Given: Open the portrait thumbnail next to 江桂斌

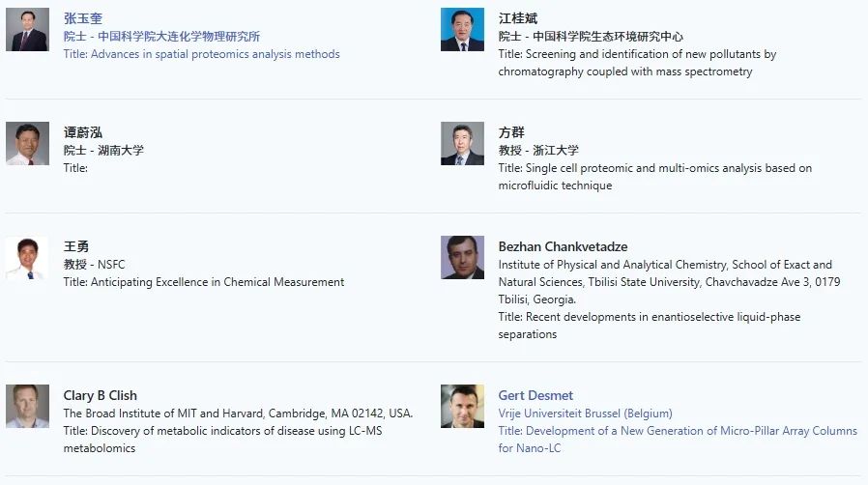Looking at the screenshot, I should [x=462, y=30].
